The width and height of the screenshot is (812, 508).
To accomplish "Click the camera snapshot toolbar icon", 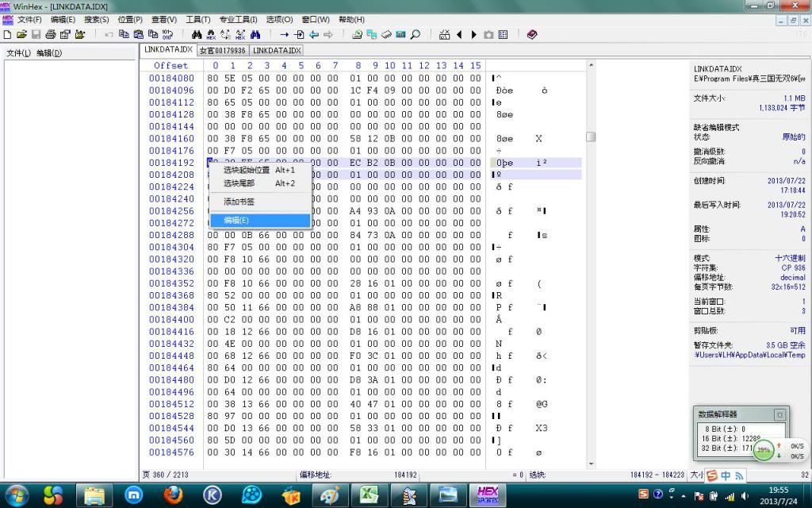I will click(x=488, y=35).
